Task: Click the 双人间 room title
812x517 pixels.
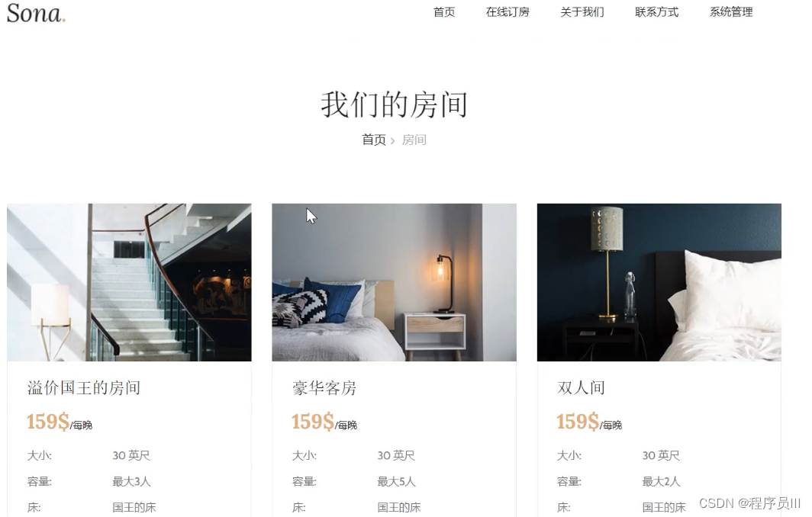Action: click(581, 387)
